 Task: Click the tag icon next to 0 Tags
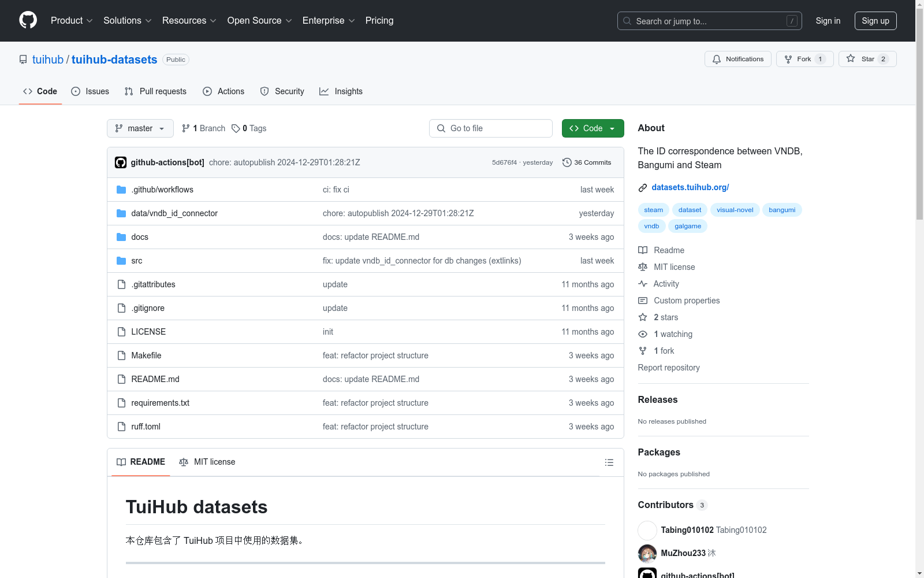[236, 128]
